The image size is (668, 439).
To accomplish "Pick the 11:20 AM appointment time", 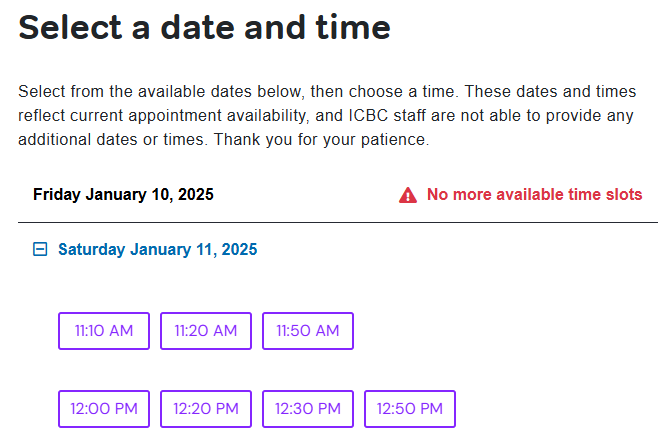I will pyautogui.click(x=206, y=331).
